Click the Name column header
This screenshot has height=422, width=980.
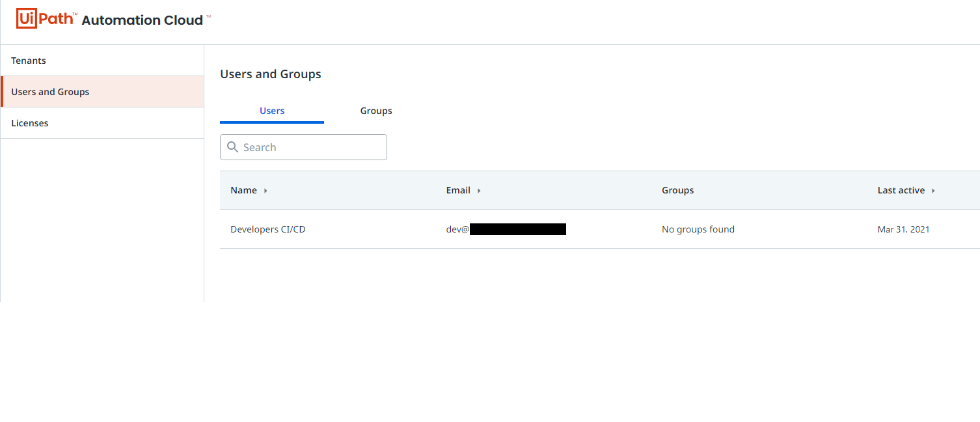pyautogui.click(x=243, y=190)
